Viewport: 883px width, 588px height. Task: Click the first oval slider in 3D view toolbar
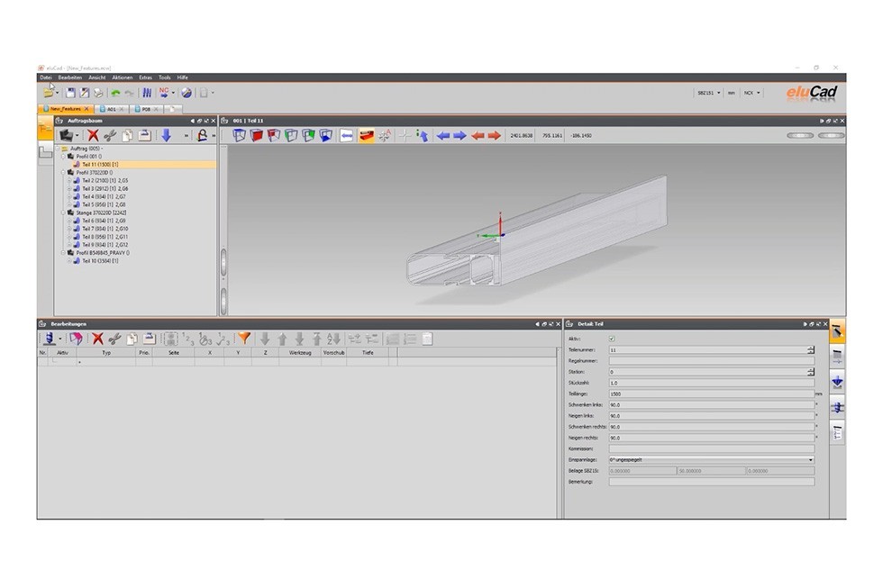(800, 136)
